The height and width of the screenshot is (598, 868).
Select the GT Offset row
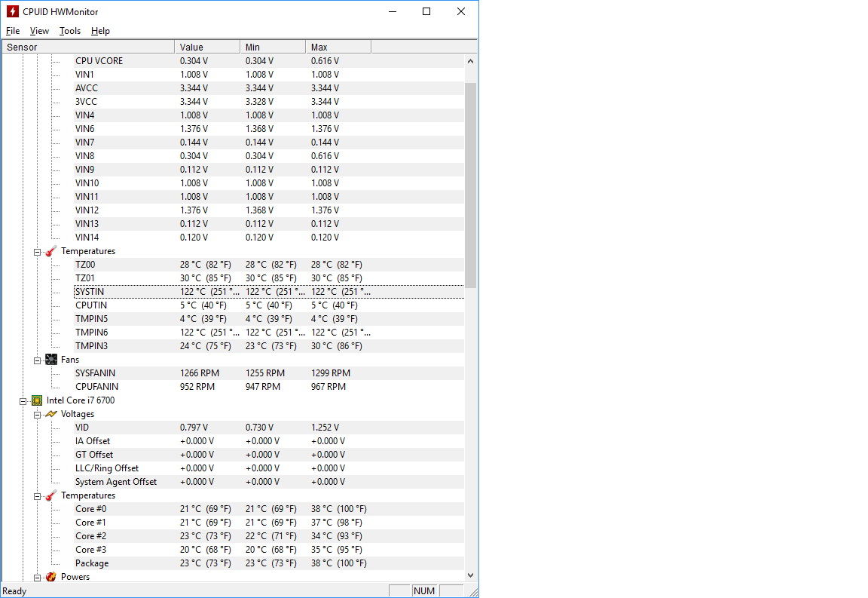pyautogui.click(x=269, y=455)
